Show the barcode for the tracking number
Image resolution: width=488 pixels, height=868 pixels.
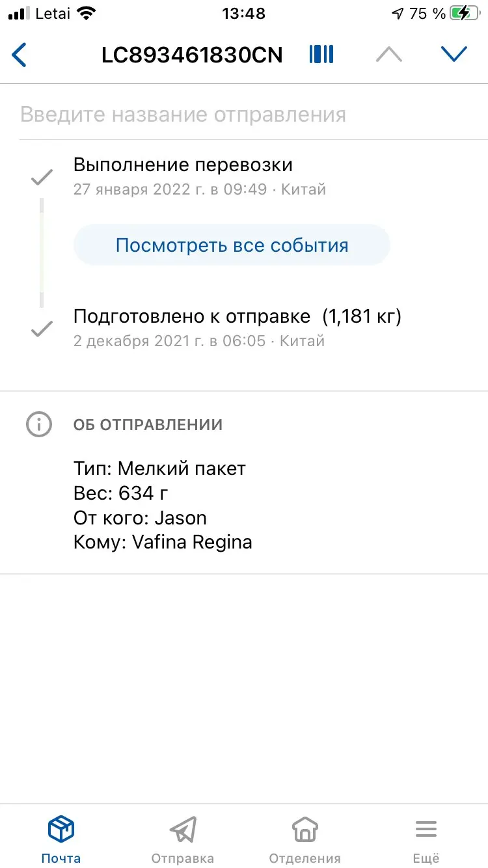point(321,55)
